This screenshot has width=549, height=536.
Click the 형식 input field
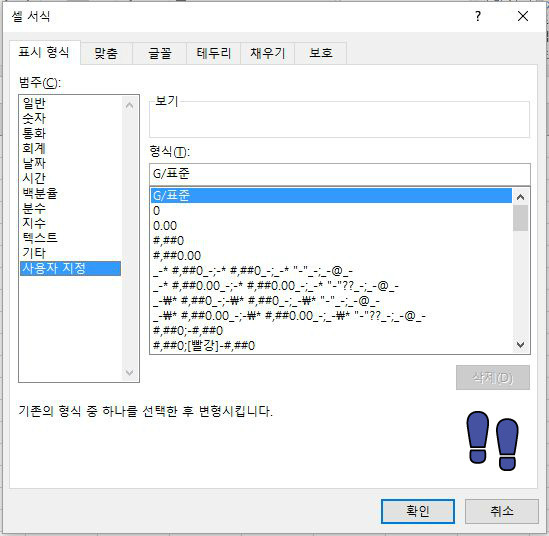(340, 174)
